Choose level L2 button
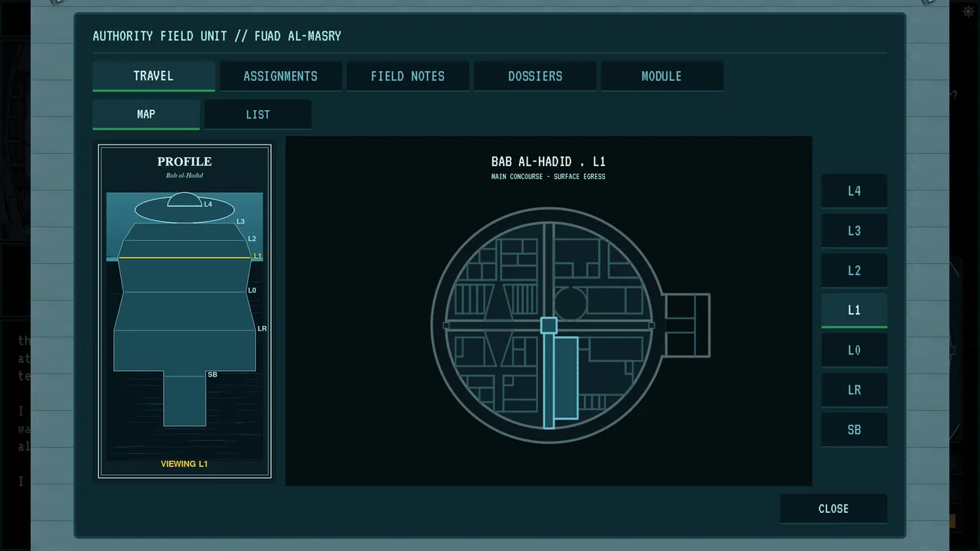This screenshot has height=551, width=980. pos(854,271)
